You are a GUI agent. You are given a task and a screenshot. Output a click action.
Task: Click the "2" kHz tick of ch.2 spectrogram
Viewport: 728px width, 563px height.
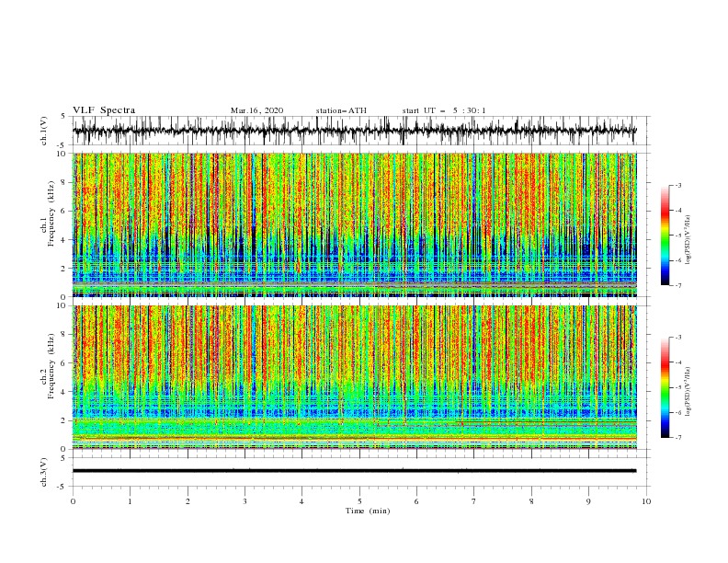pyautogui.click(x=64, y=420)
